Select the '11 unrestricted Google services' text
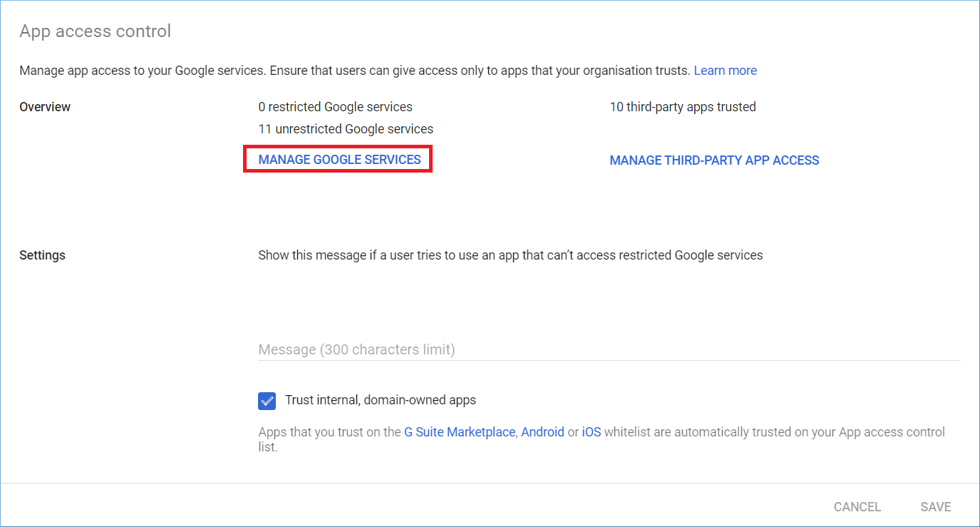This screenshot has width=980, height=527. tap(346, 129)
